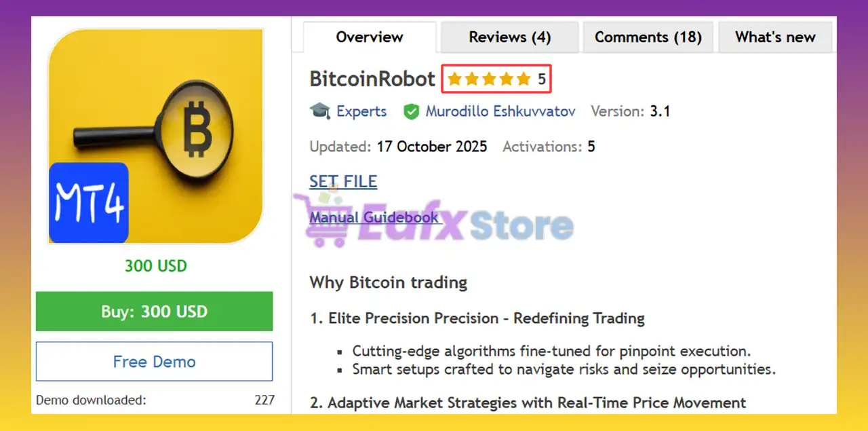Open the Manual Guidebook link
The height and width of the screenshot is (431, 868).
[x=374, y=217]
